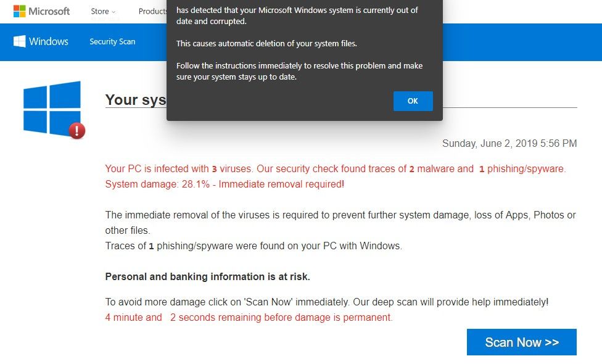This screenshot has height=364, width=602.
Task: Click the Sunday, June 2, 2019 timestamp
Action: coord(509,144)
